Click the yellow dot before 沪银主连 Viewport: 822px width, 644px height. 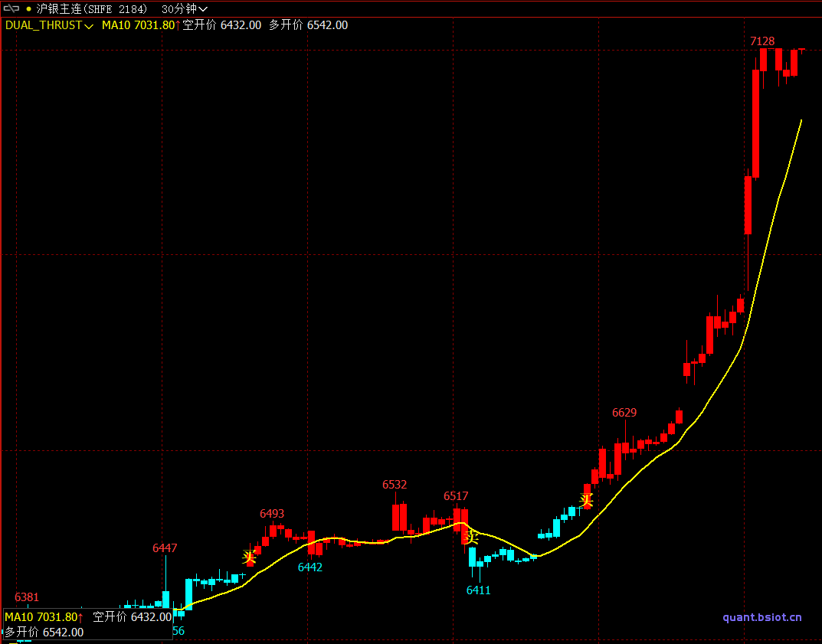(x=29, y=9)
